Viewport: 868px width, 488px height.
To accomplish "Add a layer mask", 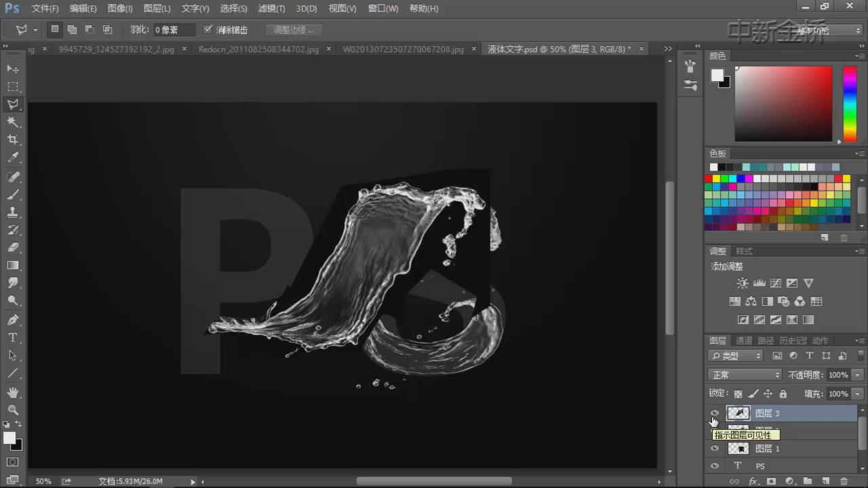I will pyautogui.click(x=771, y=481).
